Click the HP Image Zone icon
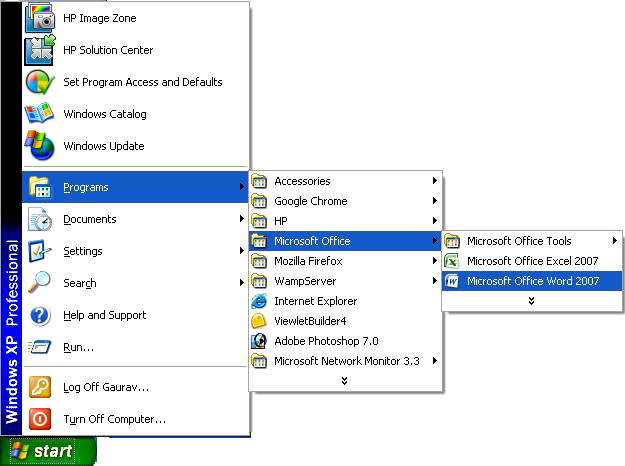625x466 pixels. (39, 18)
